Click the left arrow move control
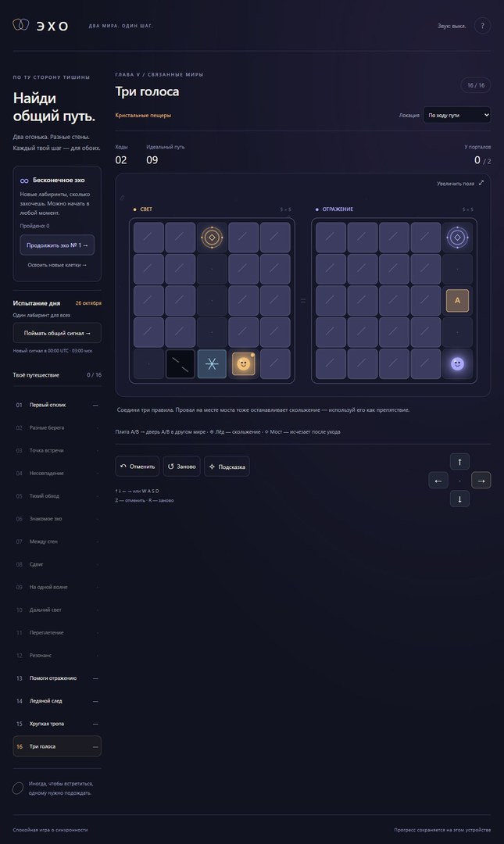 (x=438, y=480)
